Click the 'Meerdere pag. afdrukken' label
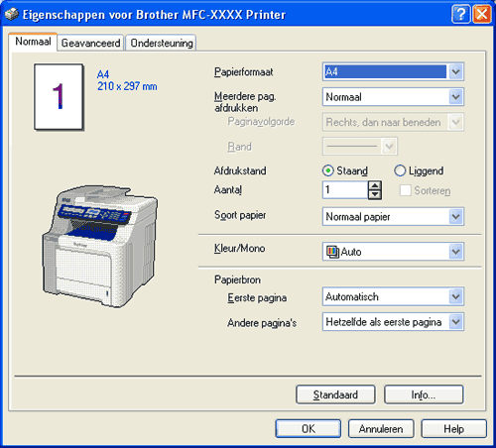496x448 pixels. point(245,102)
